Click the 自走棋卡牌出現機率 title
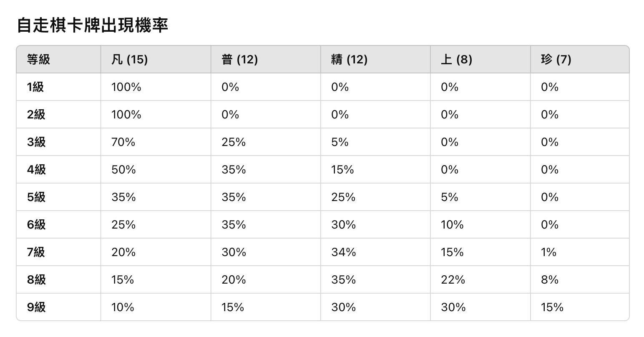This screenshot has height=337, width=644. (92, 25)
